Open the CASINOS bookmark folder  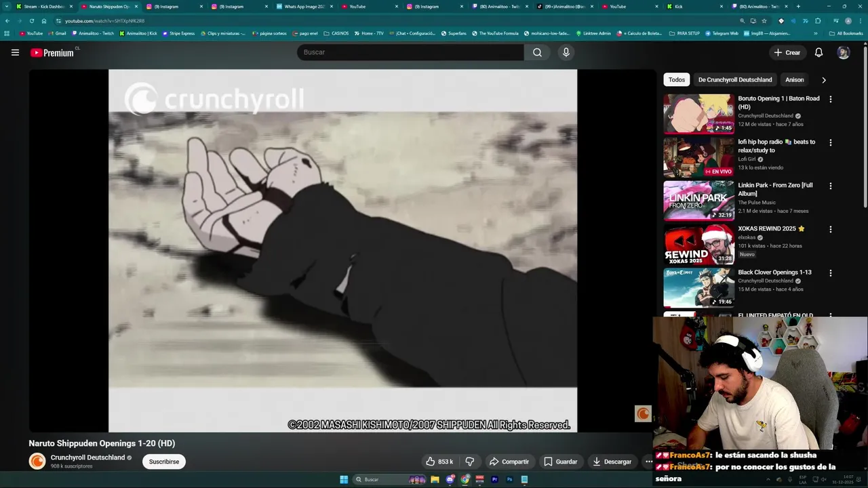pyautogui.click(x=336, y=33)
